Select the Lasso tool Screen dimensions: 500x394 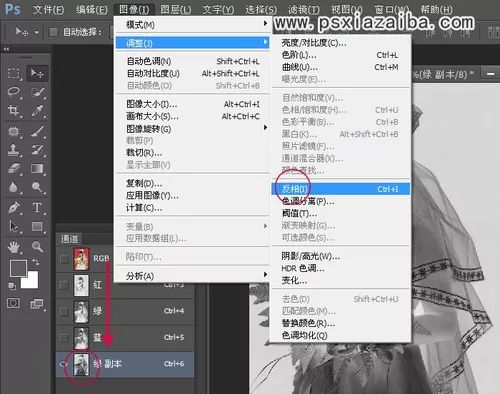pyautogui.click(x=13, y=92)
